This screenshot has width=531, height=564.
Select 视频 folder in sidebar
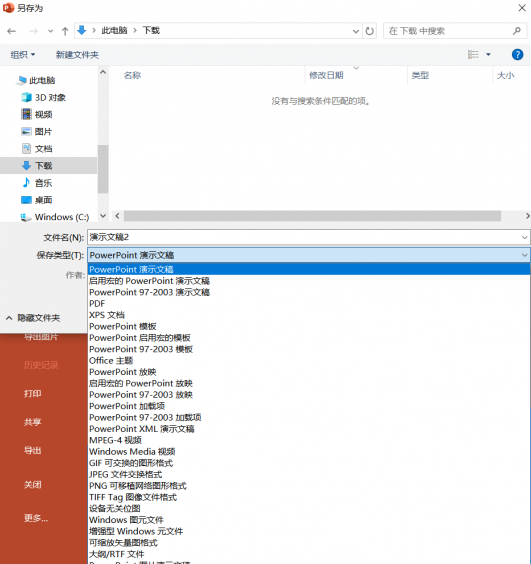[x=37, y=114]
